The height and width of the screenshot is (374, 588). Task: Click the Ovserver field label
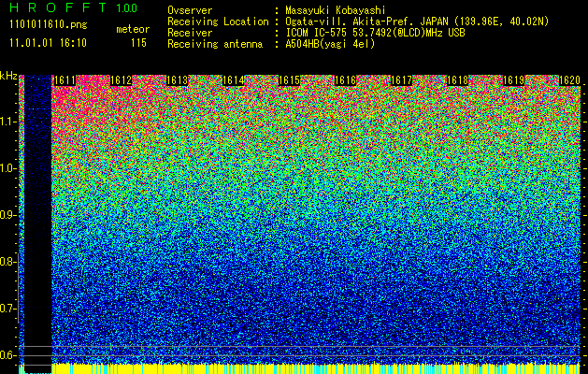[190, 11]
